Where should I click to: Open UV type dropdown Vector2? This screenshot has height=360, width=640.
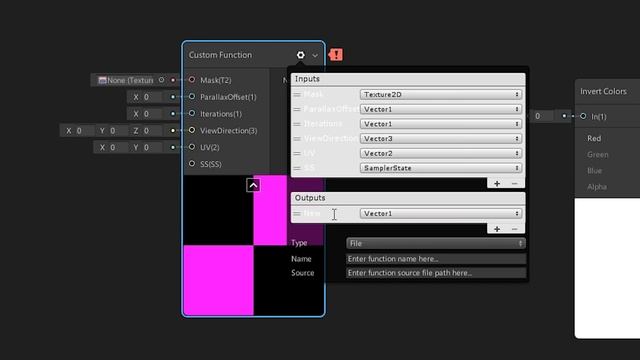[x=441, y=153]
